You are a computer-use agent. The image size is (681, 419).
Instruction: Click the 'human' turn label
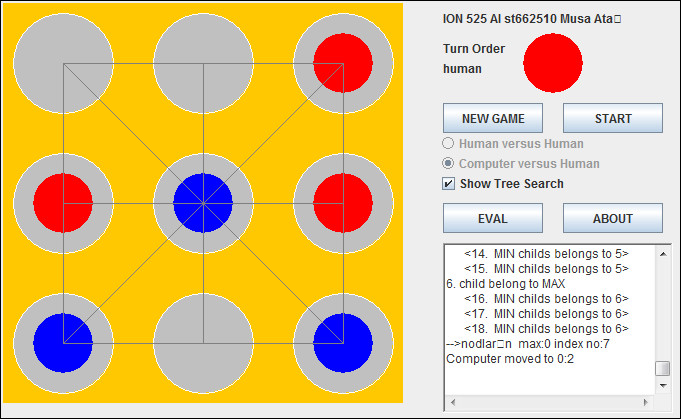click(462, 69)
